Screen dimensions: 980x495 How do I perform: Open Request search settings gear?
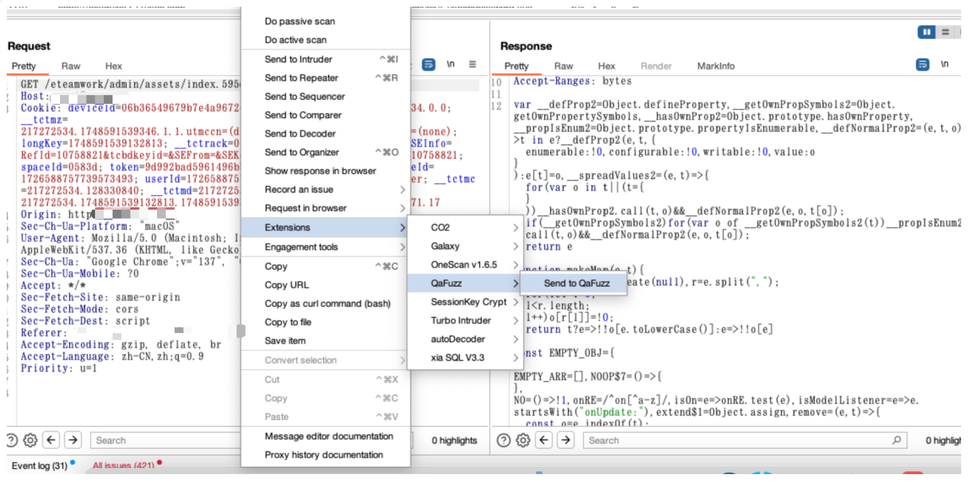pyautogui.click(x=30, y=440)
